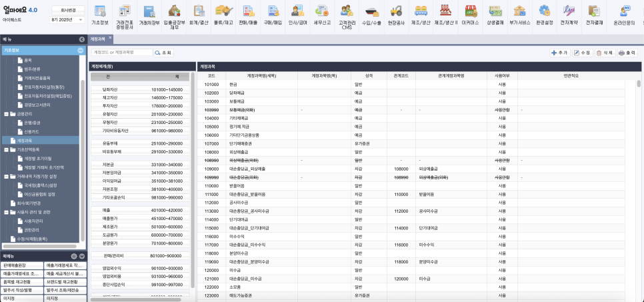Collapse the 사용자 관리 및 권한 folder
Viewport: 644px width, 302px height.
click(7, 213)
